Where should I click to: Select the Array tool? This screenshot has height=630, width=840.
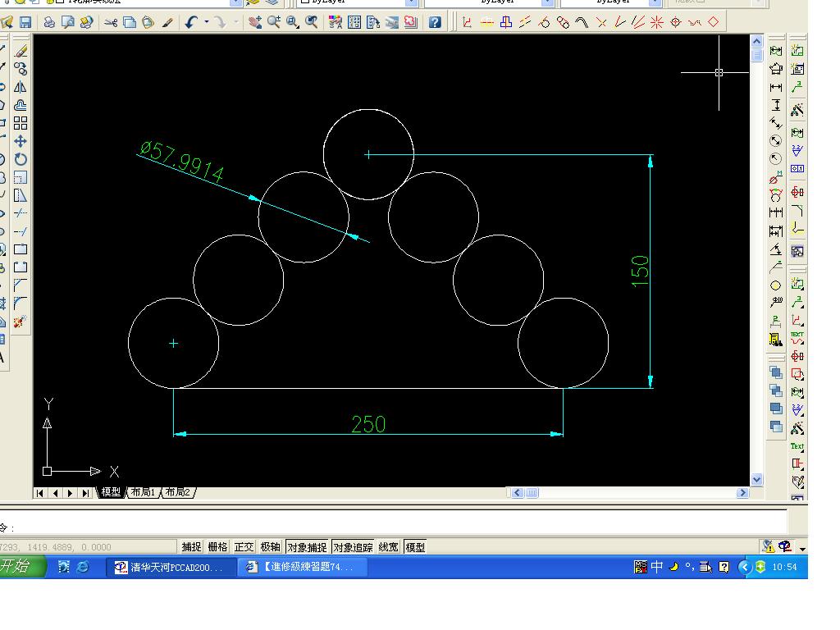pos(21,123)
